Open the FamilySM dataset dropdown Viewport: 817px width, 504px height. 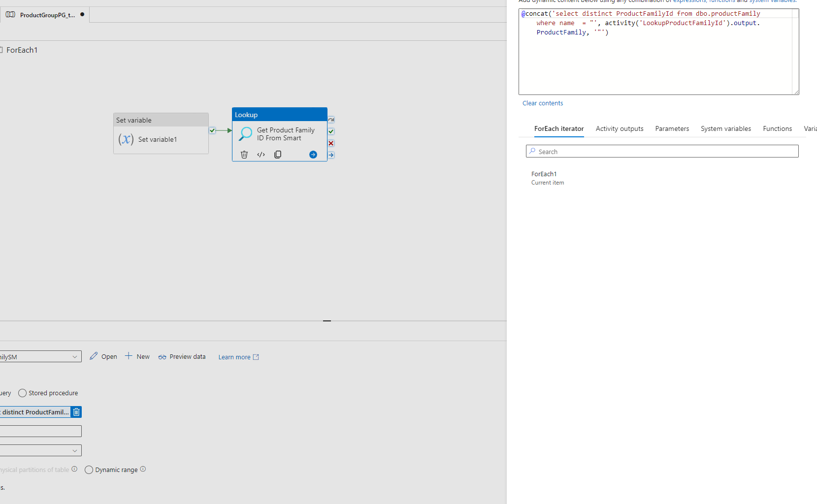75,356
